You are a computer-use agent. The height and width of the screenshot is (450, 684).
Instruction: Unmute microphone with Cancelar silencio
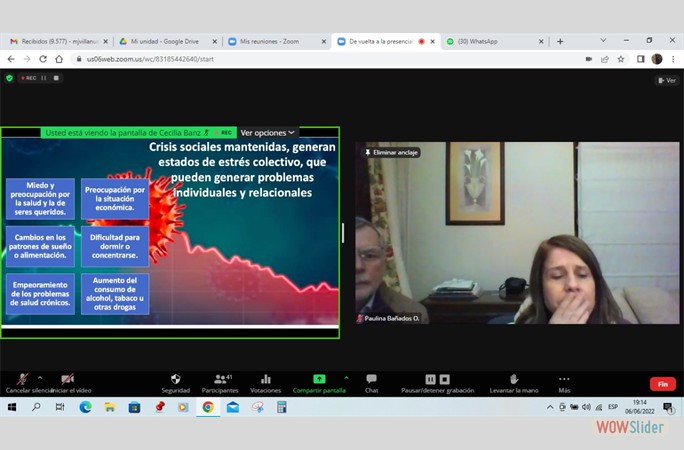pos(22,381)
